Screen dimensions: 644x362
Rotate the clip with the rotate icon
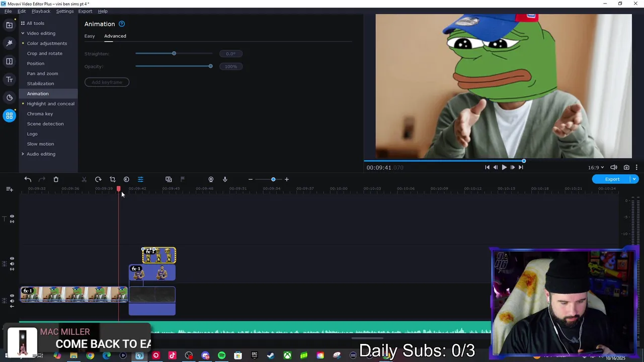point(98,179)
